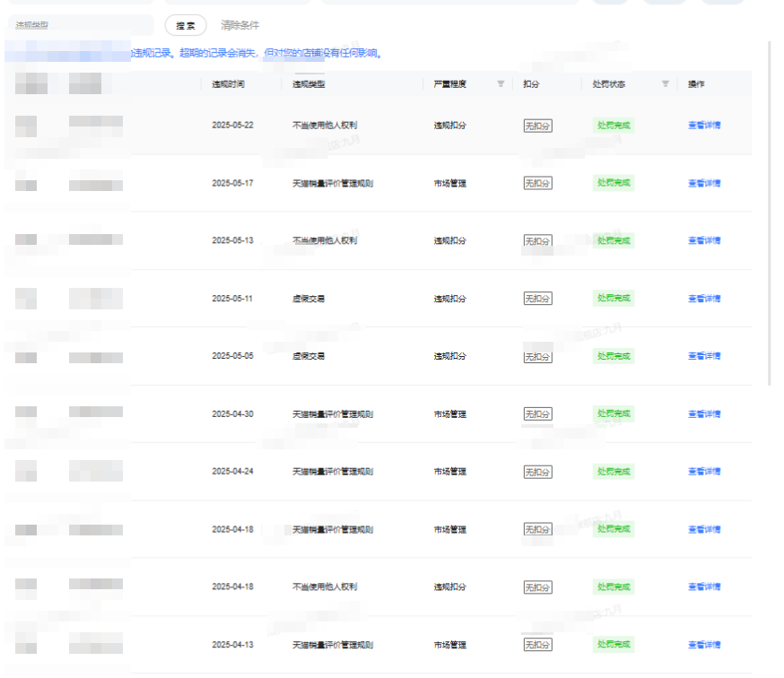Focus the 违规类型 input field

[81, 26]
